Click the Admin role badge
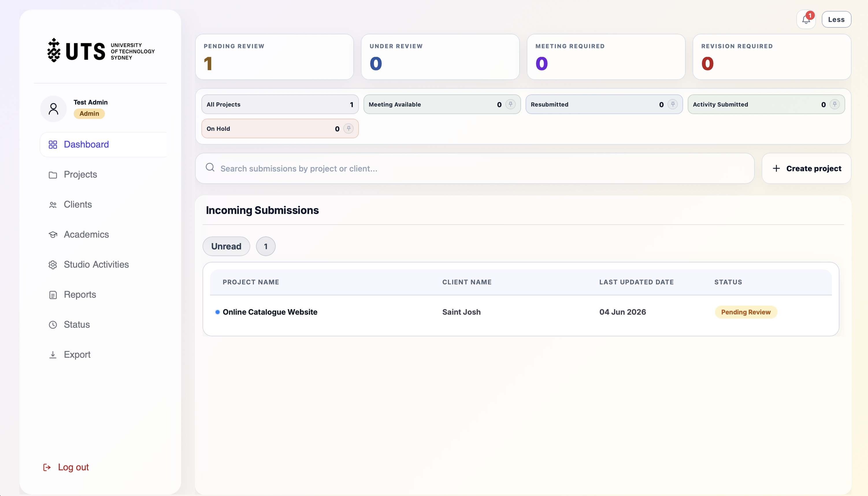The width and height of the screenshot is (868, 496). (x=89, y=113)
